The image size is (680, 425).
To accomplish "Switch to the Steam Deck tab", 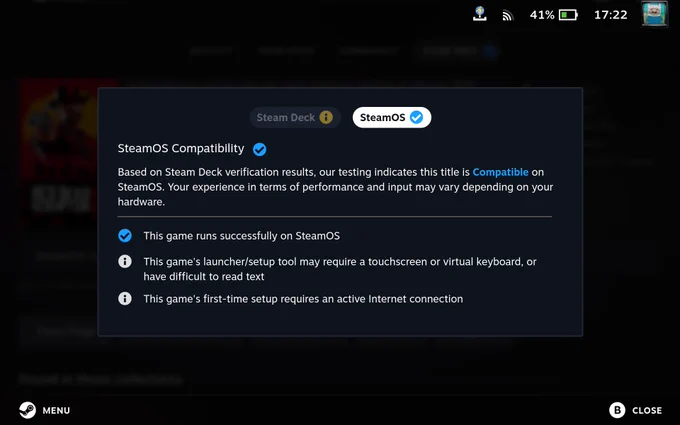I will pyautogui.click(x=294, y=118).
